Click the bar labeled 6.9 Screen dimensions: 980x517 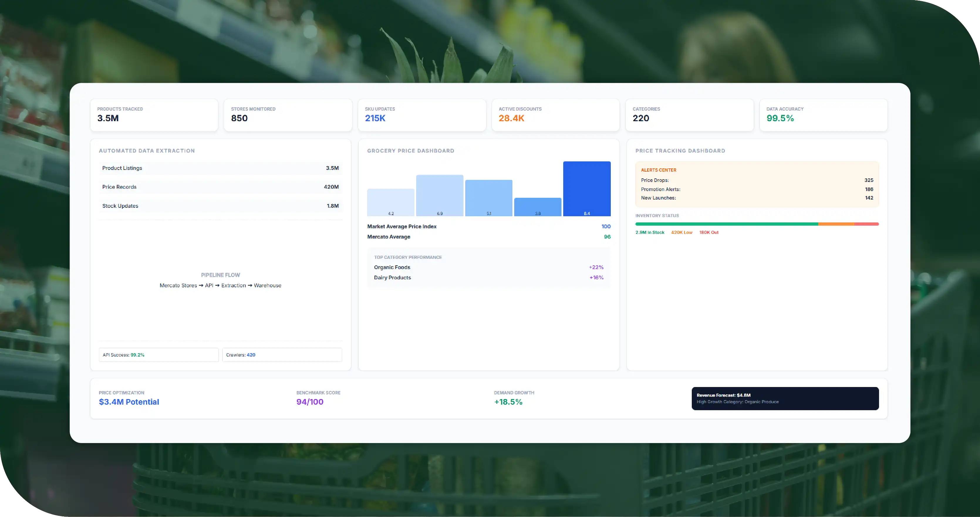[x=439, y=195]
